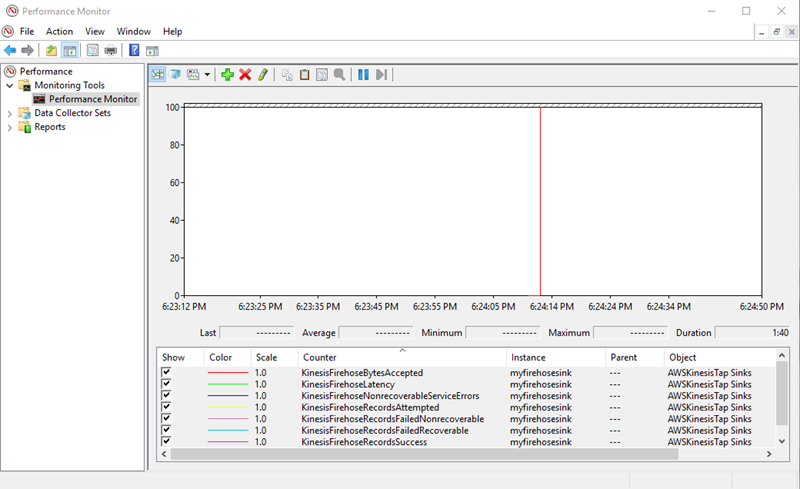Screen dimensions: 800x489
Task: Open the Window menu
Action: (x=134, y=31)
